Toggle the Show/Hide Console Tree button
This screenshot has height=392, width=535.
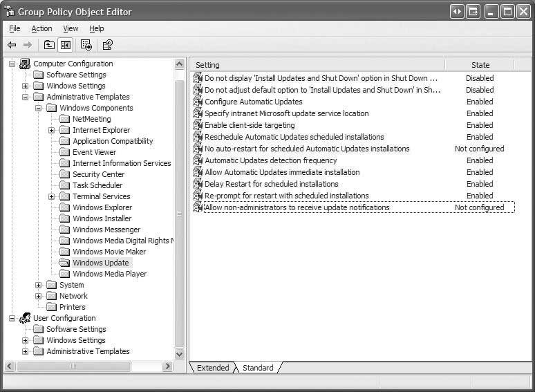(65, 45)
